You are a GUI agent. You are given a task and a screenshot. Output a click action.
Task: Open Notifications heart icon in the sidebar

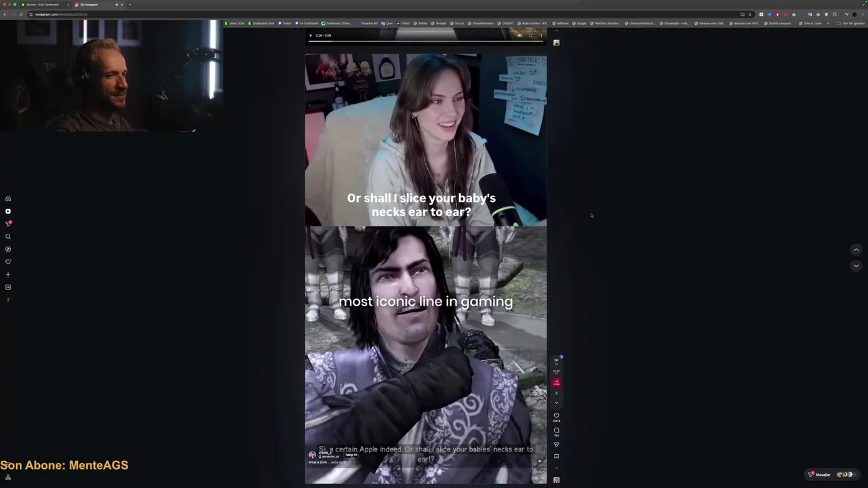[8, 262]
